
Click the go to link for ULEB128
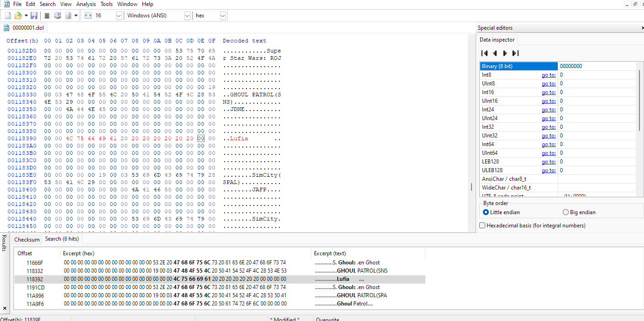[x=549, y=170]
